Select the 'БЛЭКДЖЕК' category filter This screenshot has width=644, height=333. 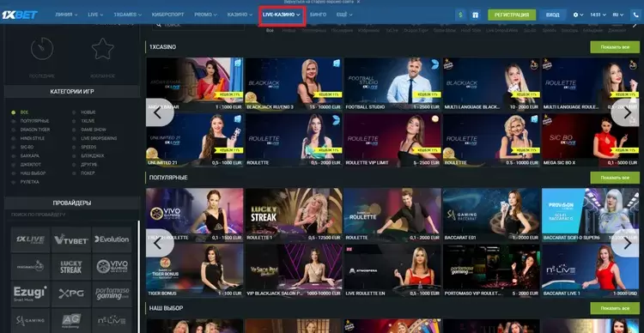[93, 156]
